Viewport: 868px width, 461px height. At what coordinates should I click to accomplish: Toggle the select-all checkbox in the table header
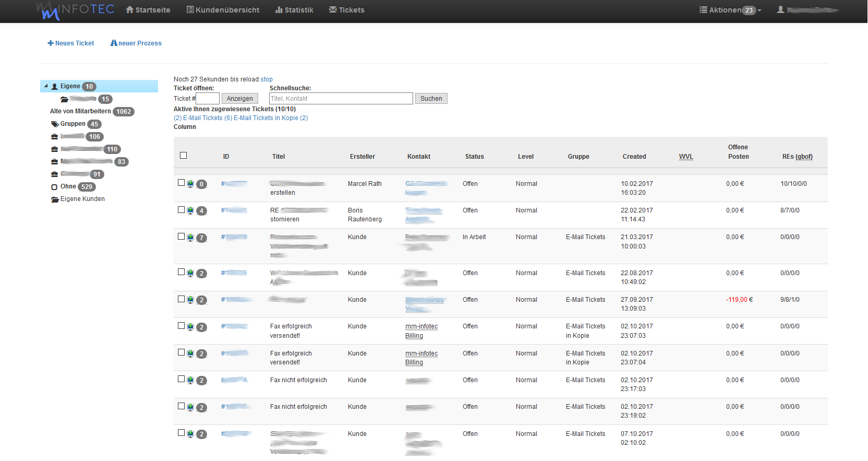pyautogui.click(x=183, y=155)
